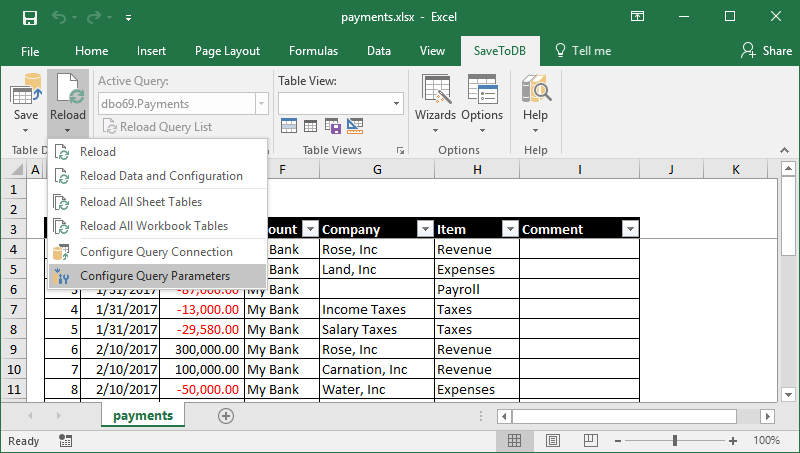Image resolution: width=800 pixels, height=453 pixels.
Task: Select the payments sheet tab
Action: coord(143,416)
